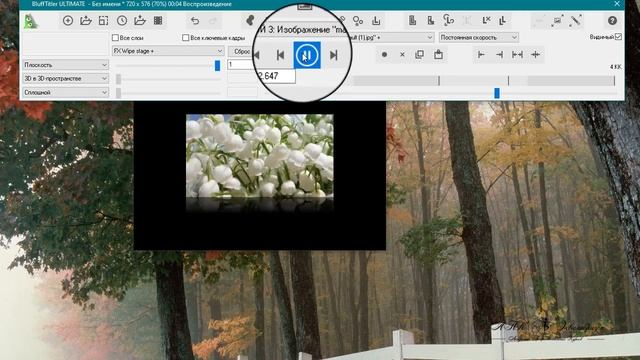Open the FX Wipe stage property dropdown

point(168,51)
